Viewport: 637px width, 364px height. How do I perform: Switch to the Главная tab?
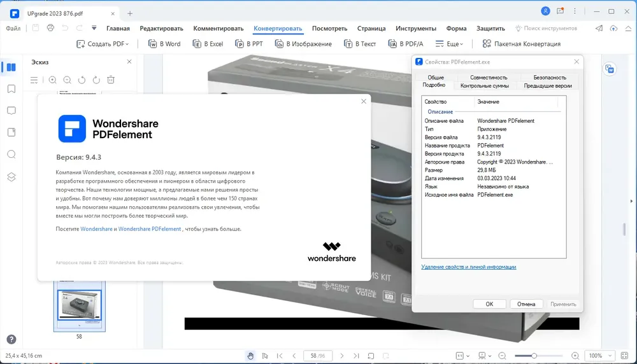coord(118,29)
